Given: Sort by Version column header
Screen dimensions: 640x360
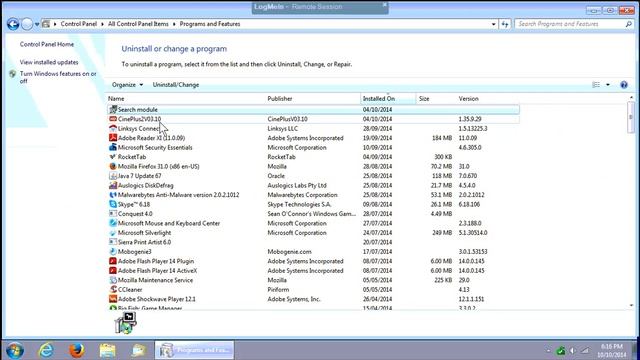Looking at the screenshot, I should tap(469, 99).
